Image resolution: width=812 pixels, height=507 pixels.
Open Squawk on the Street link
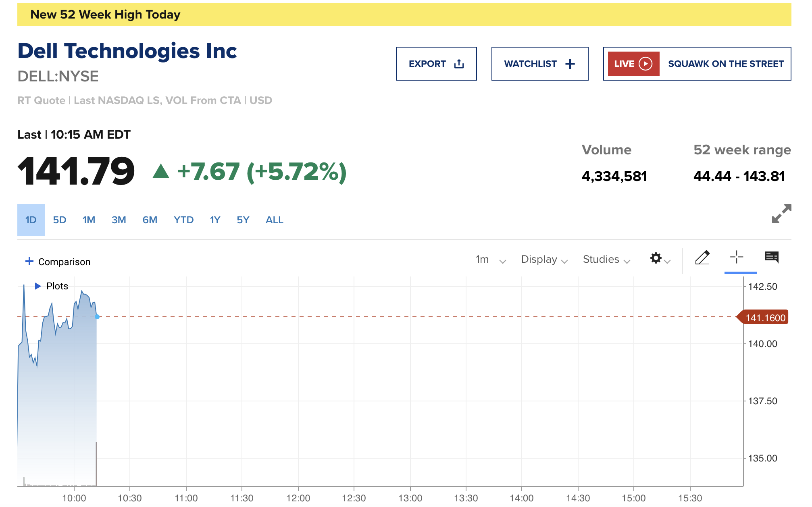[x=725, y=64]
